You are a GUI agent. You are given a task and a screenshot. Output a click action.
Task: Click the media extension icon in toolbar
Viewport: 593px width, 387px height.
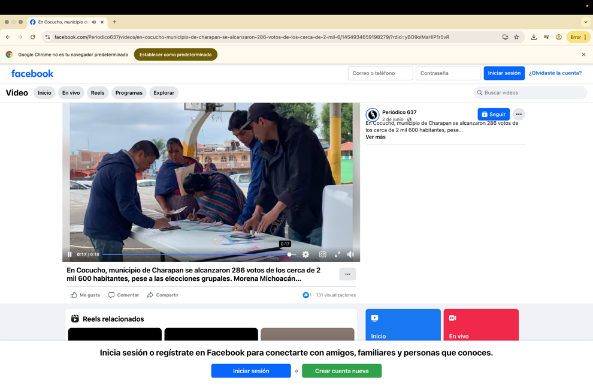point(546,37)
